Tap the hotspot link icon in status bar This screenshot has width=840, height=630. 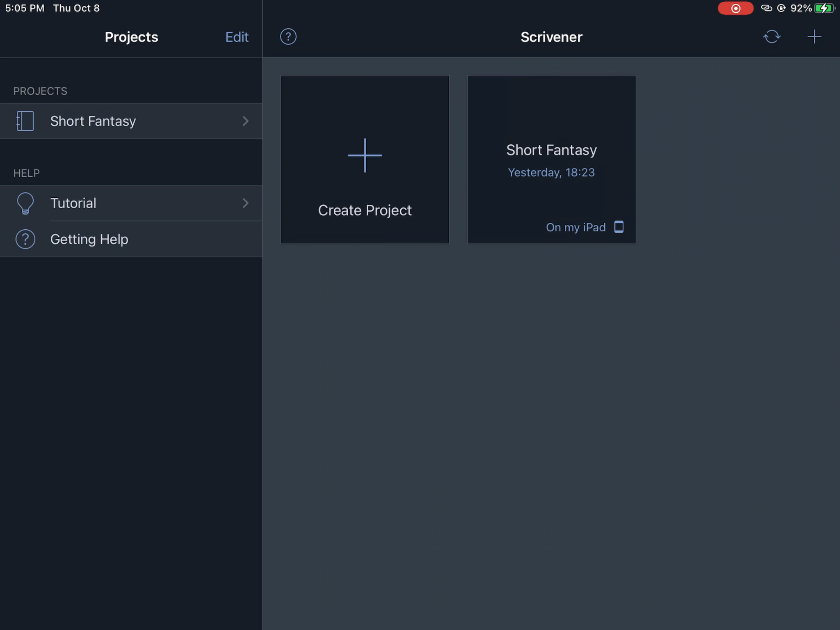766,8
